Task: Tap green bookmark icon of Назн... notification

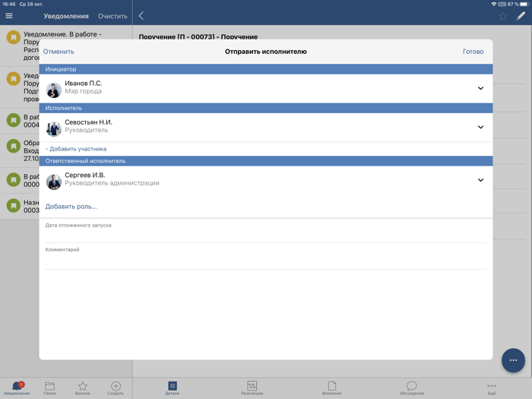Action: (14, 206)
